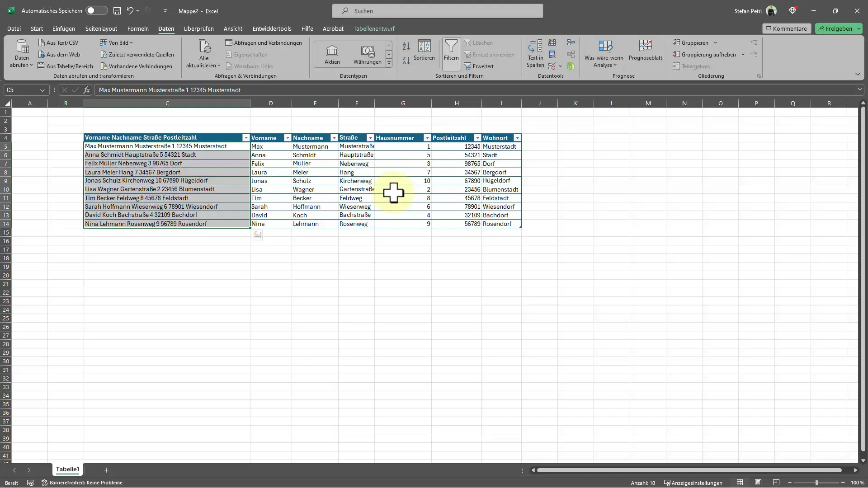
Task: Choose Aus dem Web data source
Action: point(59,55)
